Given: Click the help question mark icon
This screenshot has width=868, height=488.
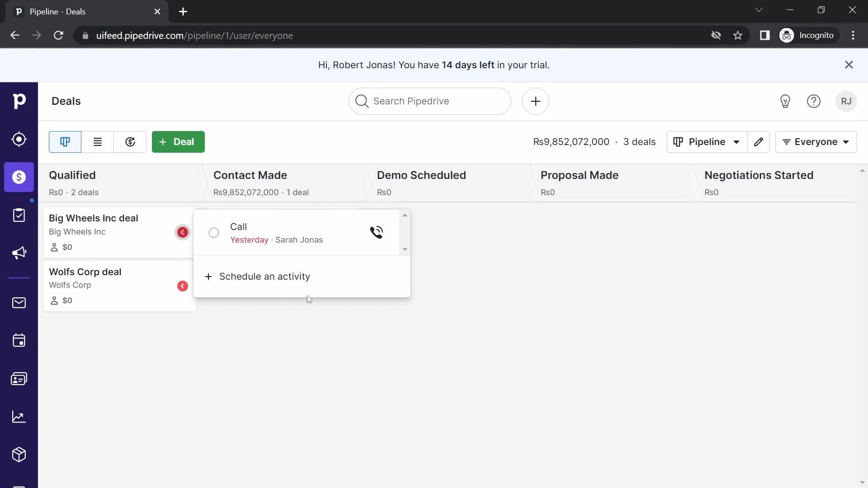Looking at the screenshot, I should point(814,101).
